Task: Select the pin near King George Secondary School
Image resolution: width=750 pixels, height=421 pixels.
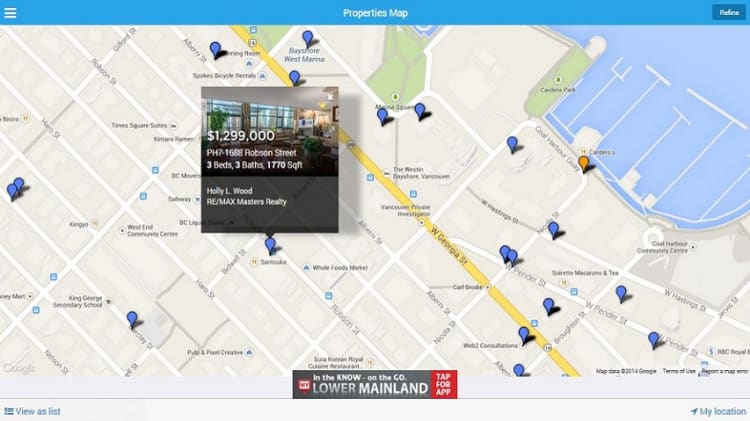Action: pos(132,319)
